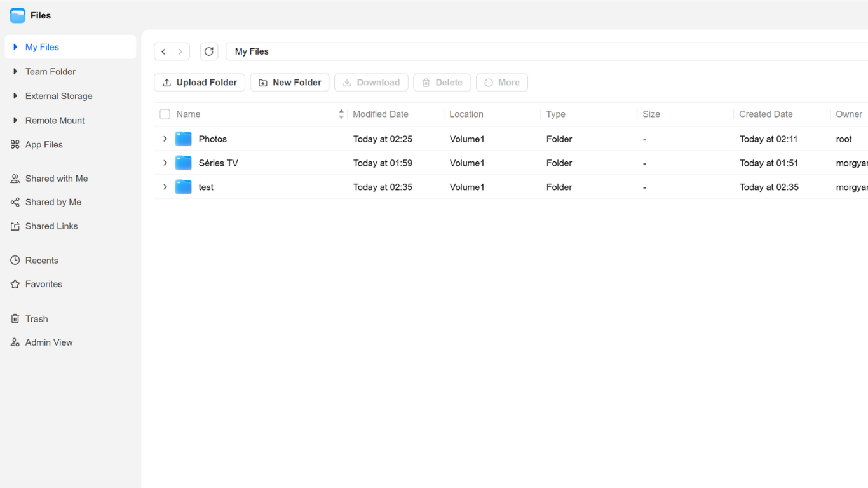Open Favorites star item
Viewport: 868px width, 488px height.
[x=43, y=284]
